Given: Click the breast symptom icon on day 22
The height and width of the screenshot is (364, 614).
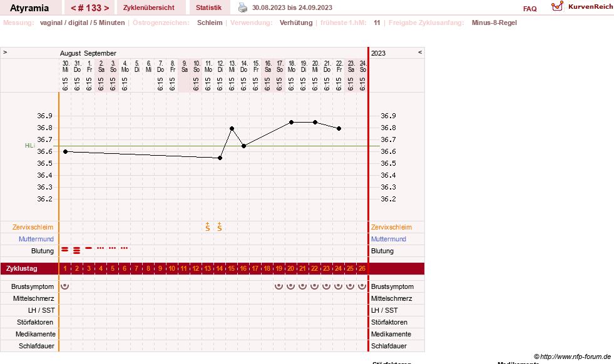Looking at the screenshot, I should click(314, 286).
